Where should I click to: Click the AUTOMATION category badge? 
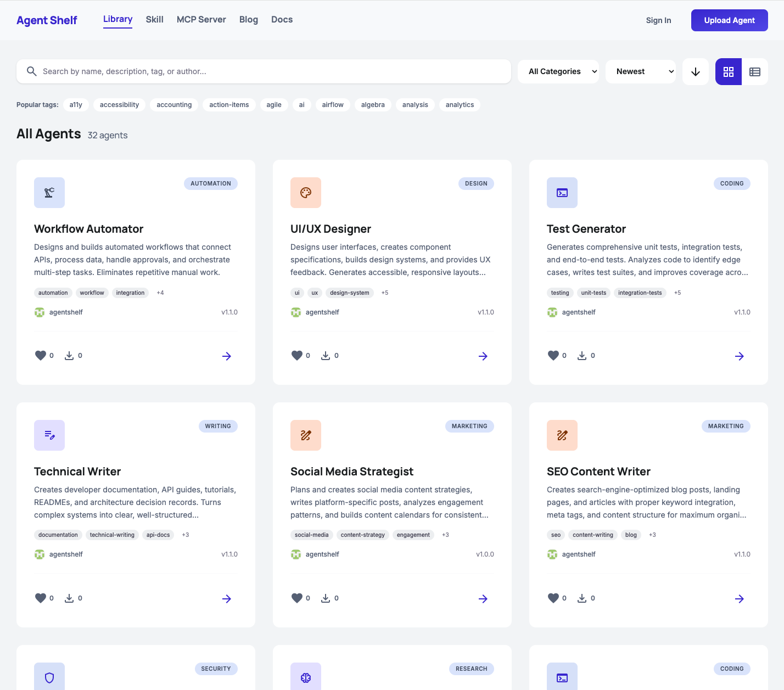coord(211,183)
